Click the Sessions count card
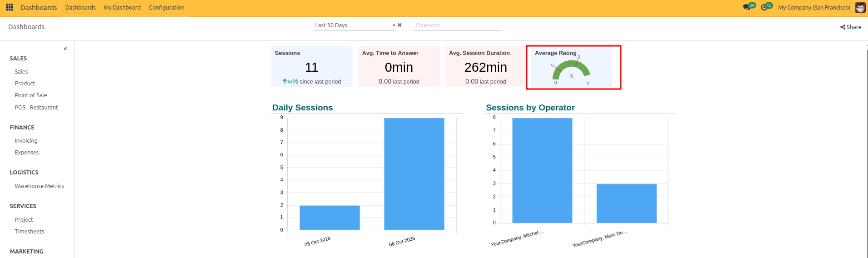 click(312, 66)
